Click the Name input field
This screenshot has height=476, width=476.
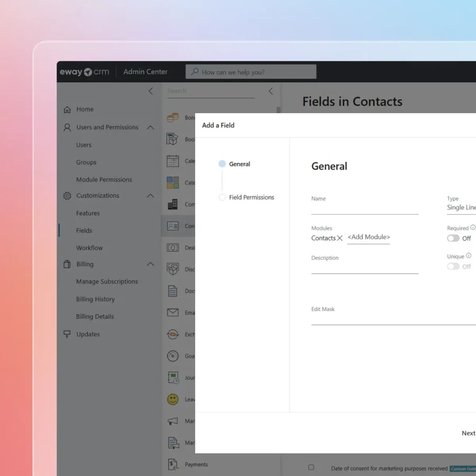pyautogui.click(x=364, y=209)
